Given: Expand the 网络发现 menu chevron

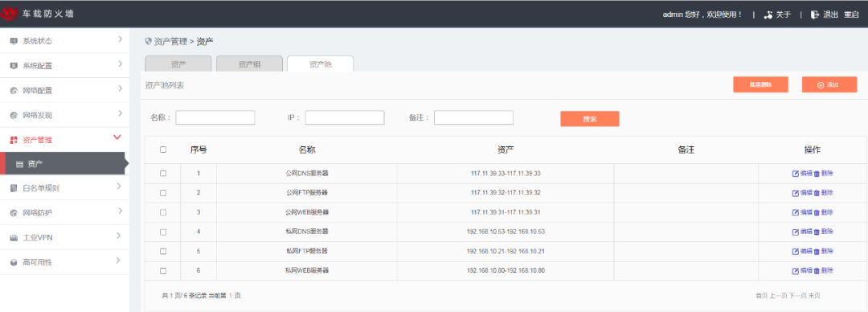Looking at the screenshot, I should pos(120,114).
